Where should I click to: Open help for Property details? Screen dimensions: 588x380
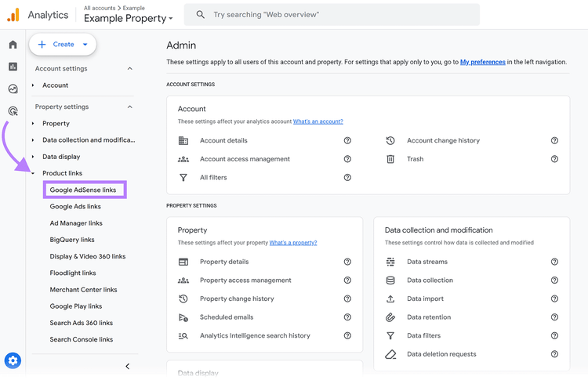pyautogui.click(x=347, y=262)
